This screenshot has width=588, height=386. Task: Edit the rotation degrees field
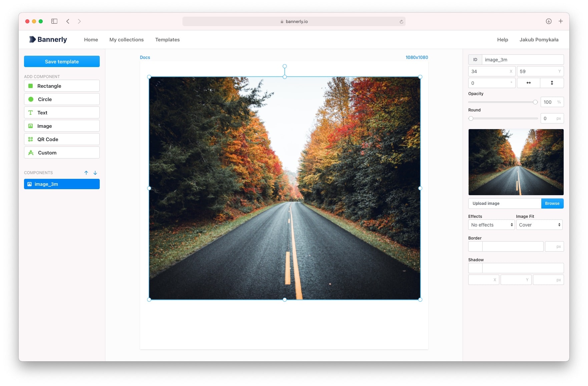click(492, 83)
